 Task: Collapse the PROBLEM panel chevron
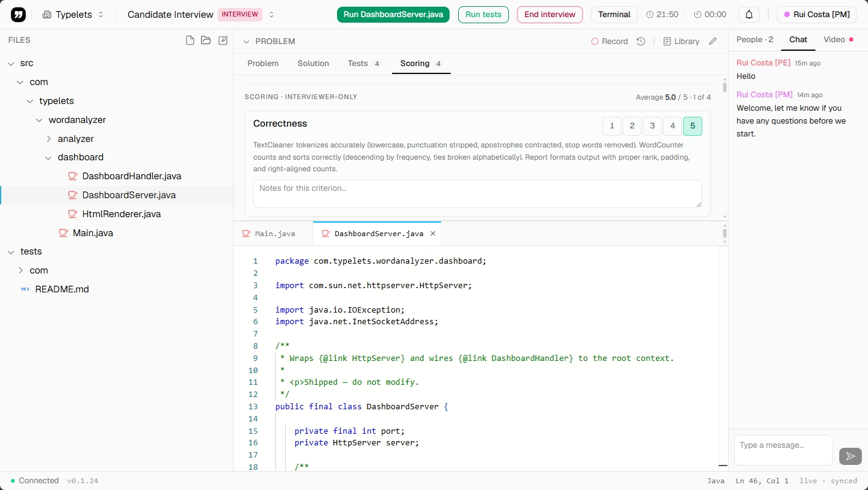coord(247,42)
